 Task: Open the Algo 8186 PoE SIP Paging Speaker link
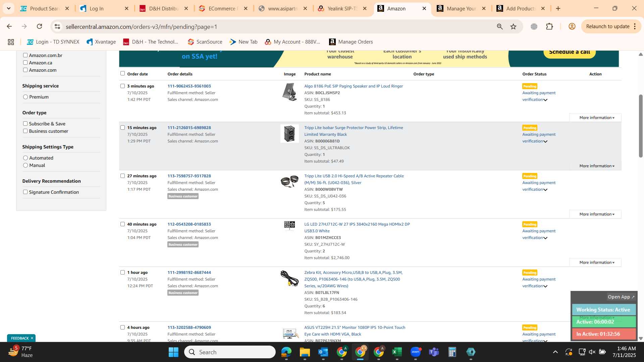[354, 86]
